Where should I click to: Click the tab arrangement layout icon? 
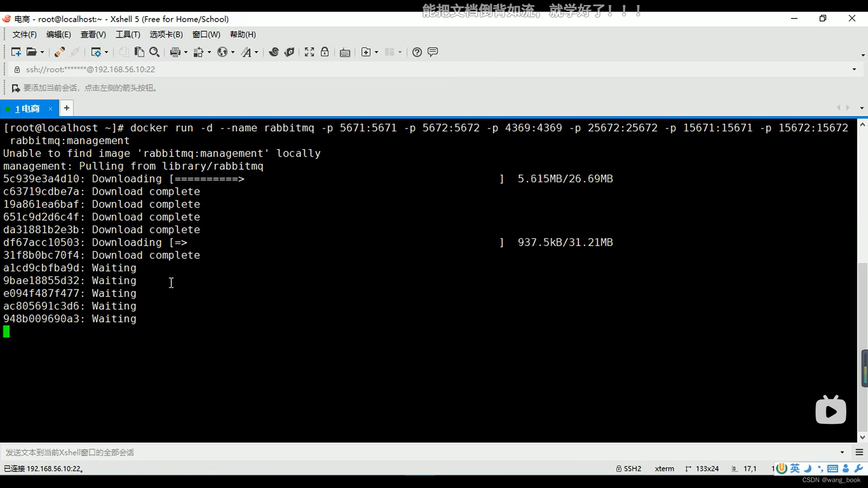click(x=389, y=52)
